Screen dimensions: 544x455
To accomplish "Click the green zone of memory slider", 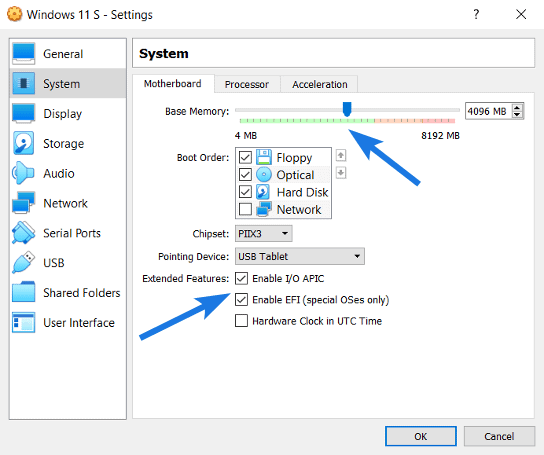I will pyautogui.click(x=307, y=121).
